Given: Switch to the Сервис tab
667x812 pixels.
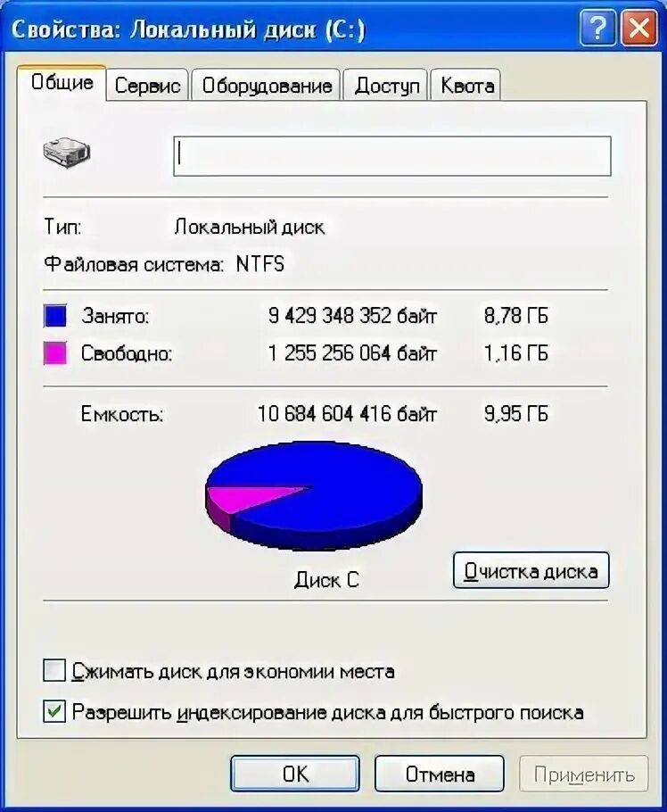Looking at the screenshot, I should (x=147, y=85).
